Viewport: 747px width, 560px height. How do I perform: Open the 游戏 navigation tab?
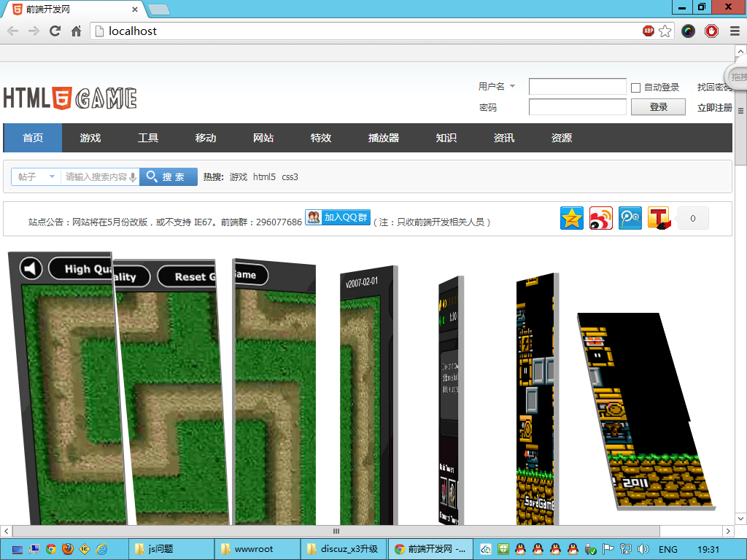point(90,138)
